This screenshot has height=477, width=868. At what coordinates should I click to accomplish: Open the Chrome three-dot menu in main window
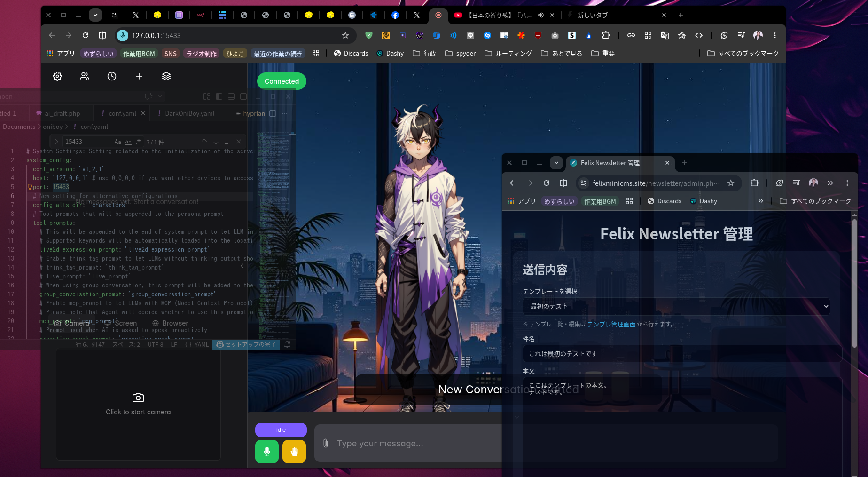click(775, 35)
